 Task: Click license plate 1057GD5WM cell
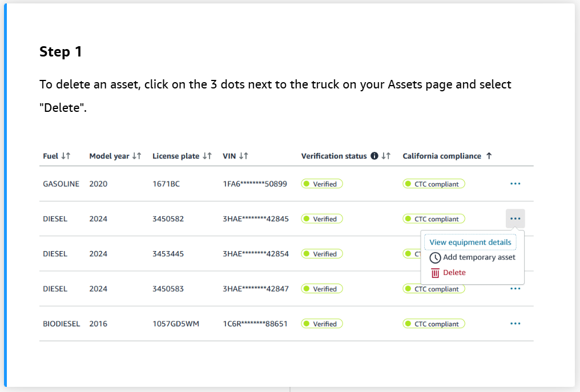pos(175,324)
